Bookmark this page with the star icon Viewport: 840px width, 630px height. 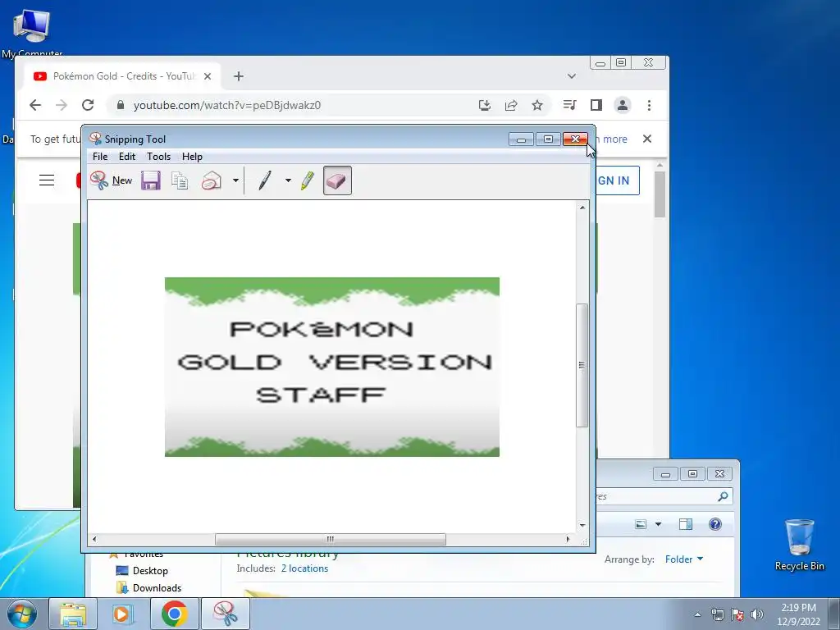pyautogui.click(x=537, y=105)
